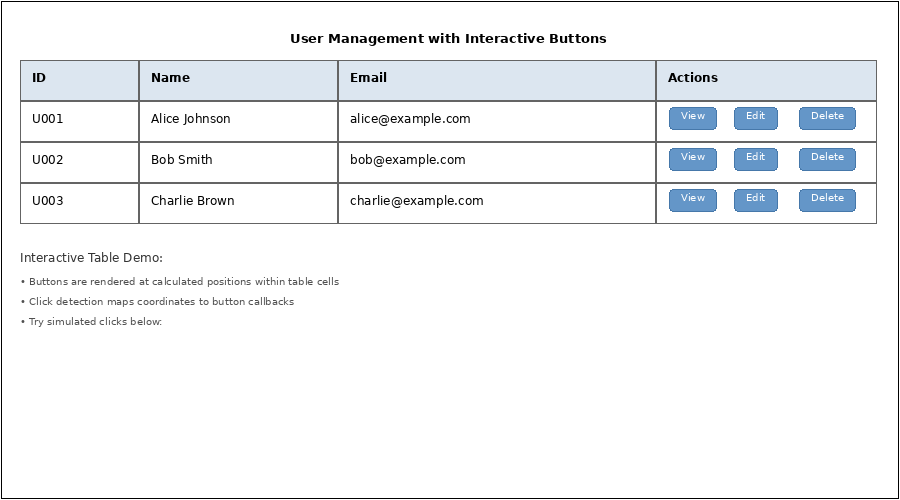Screen dimensions: 900x500
Task: Click View button for Alice Johnson
Action: [692, 118]
